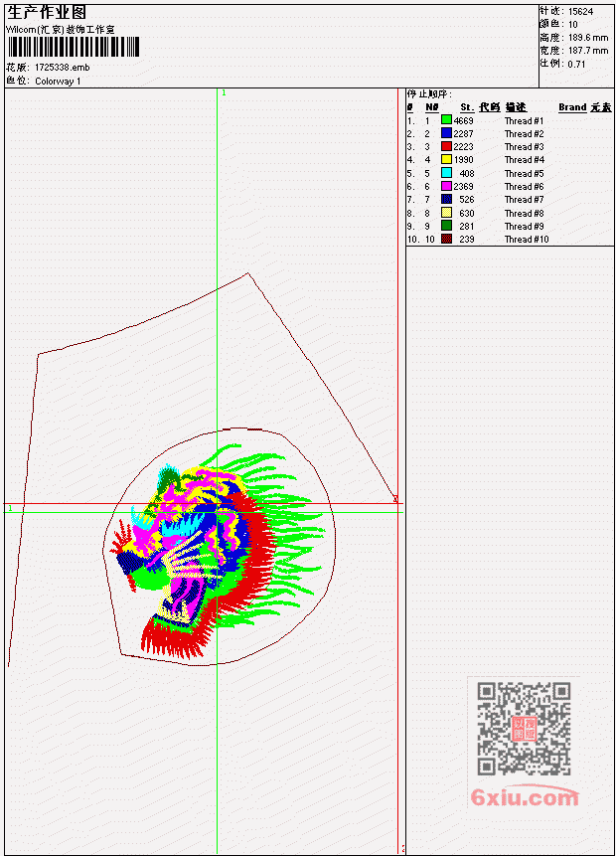
Task: Click the '描述' column header
Action: click(x=516, y=107)
